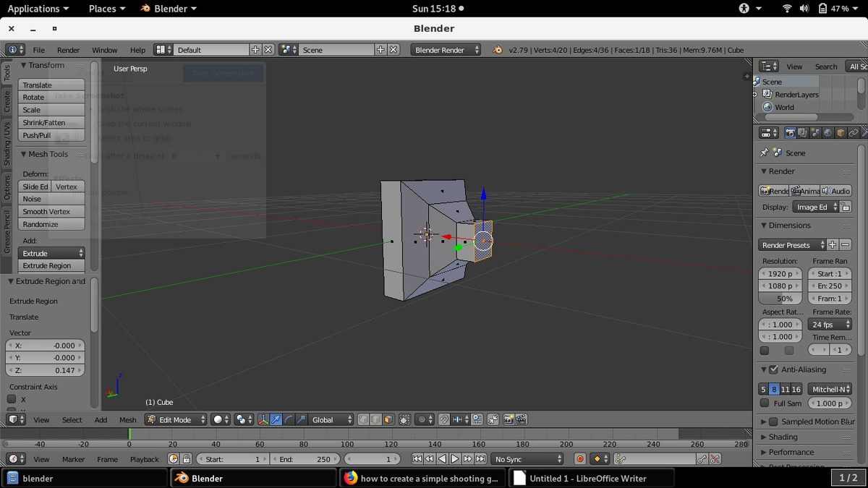The width and height of the screenshot is (868, 488).
Task: Toggle timeline lock time to editors
Action: tap(186, 459)
